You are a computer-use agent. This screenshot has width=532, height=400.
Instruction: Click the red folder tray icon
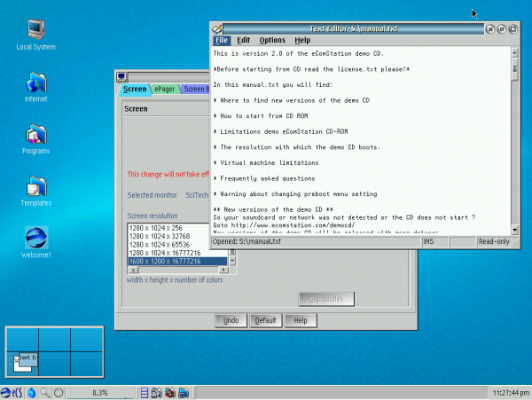pyautogui.click(x=170, y=393)
